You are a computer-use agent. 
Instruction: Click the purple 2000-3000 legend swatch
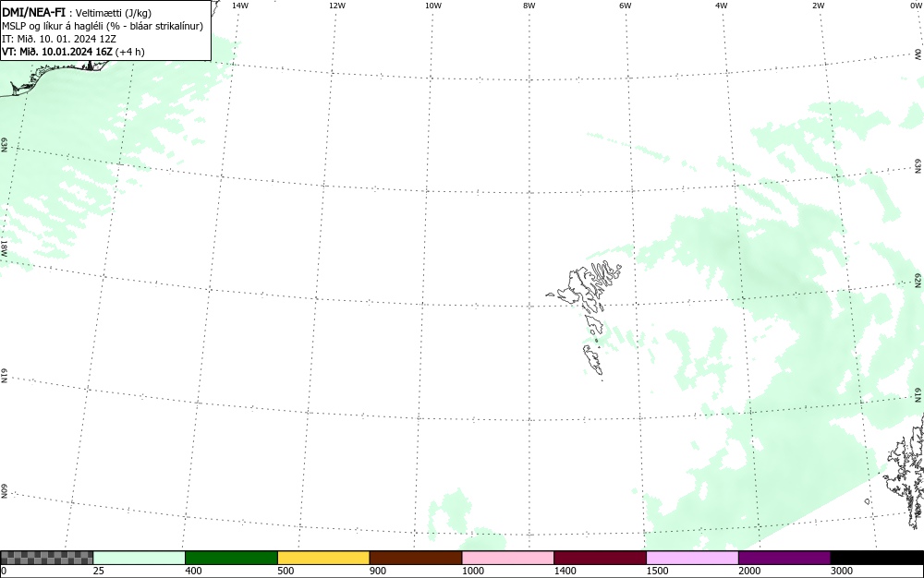[x=784, y=558]
